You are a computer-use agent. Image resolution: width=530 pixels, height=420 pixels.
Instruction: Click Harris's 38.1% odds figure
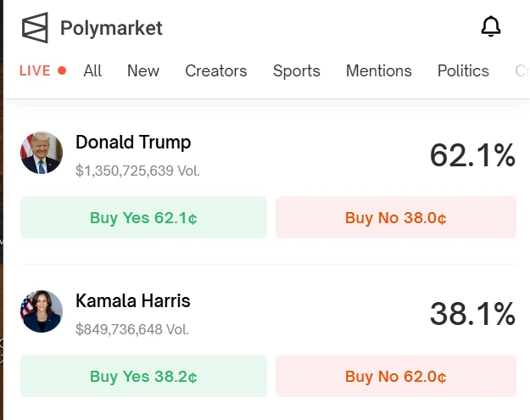click(x=472, y=314)
